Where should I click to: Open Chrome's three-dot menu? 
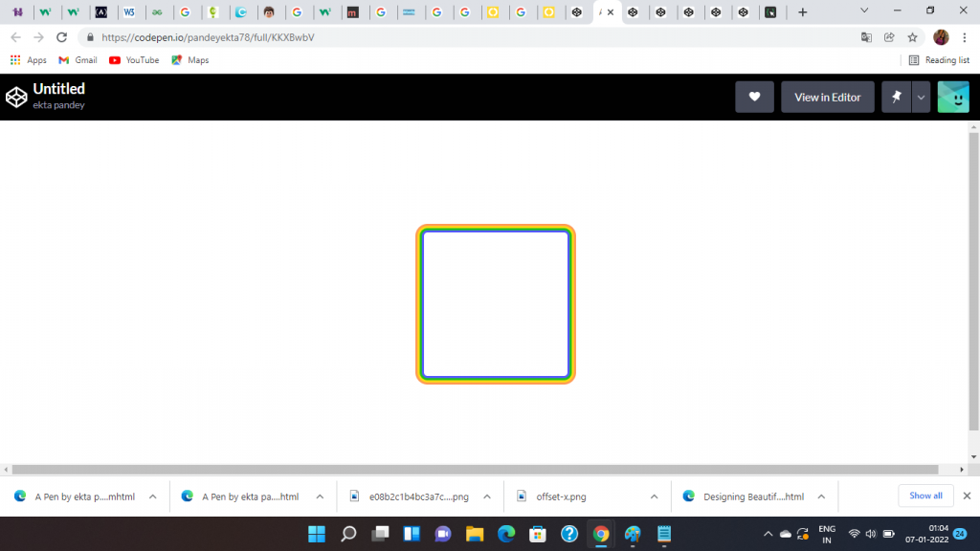point(964,37)
